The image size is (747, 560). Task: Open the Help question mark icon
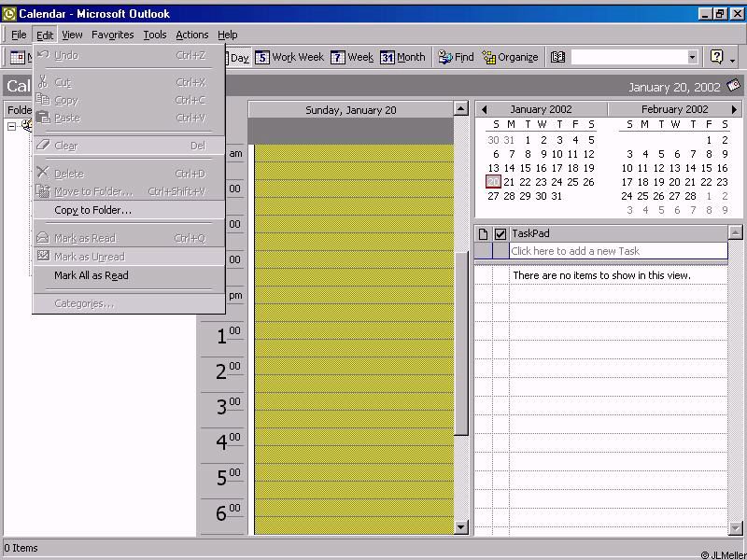tap(716, 57)
